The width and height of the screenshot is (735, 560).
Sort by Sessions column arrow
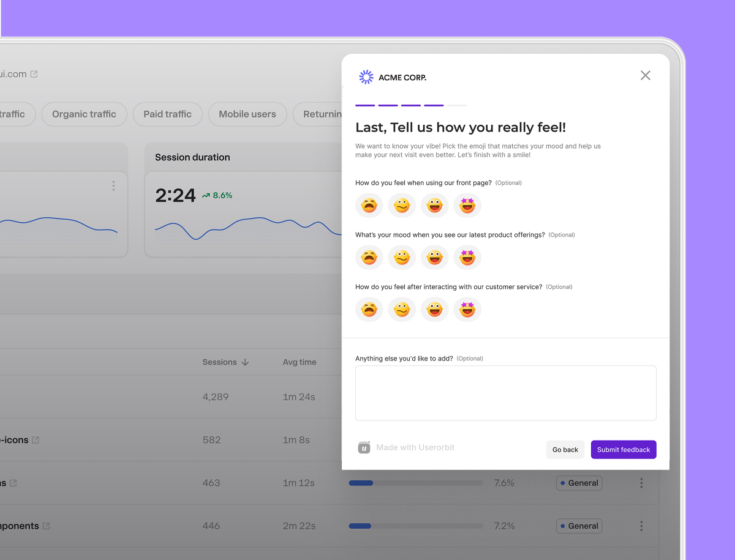[245, 362]
